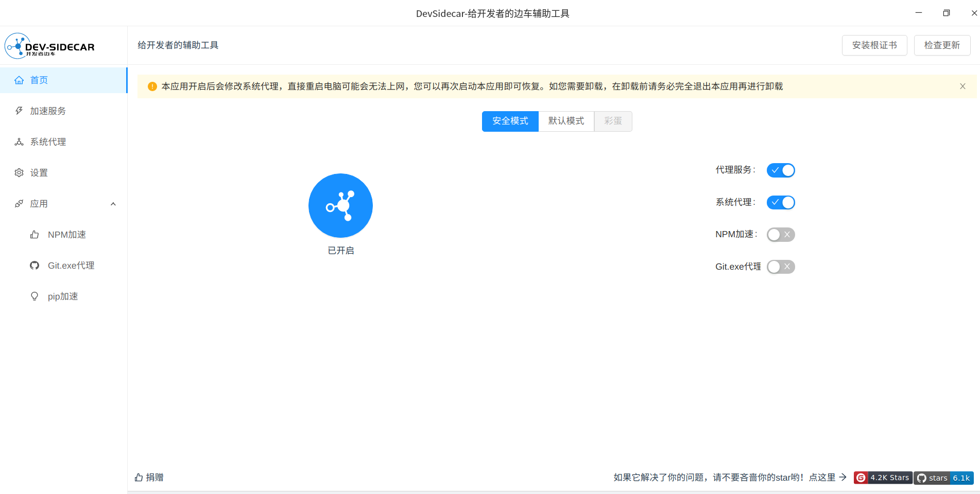Disable the 代理服务 toggle switch
The height and width of the screenshot is (494, 980).
[x=780, y=170]
